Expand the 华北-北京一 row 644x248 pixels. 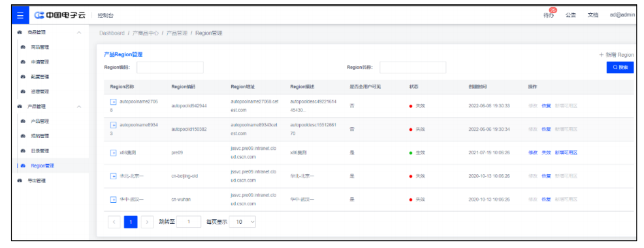pyautogui.click(x=114, y=176)
